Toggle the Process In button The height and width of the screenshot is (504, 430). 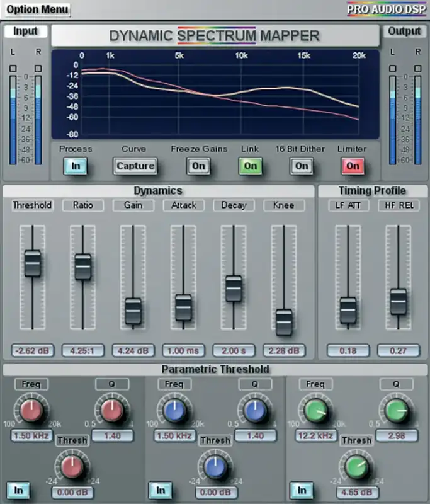pos(76,166)
